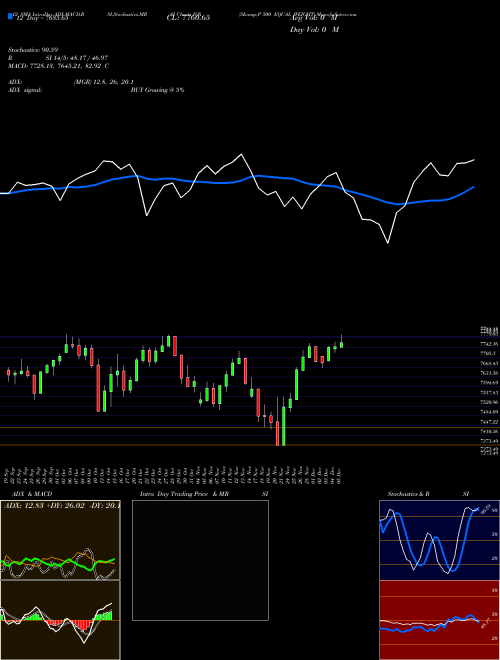
Task: Click the ADX: 12.83 +DY: 26.02 header
Action: tap(62, 505)
